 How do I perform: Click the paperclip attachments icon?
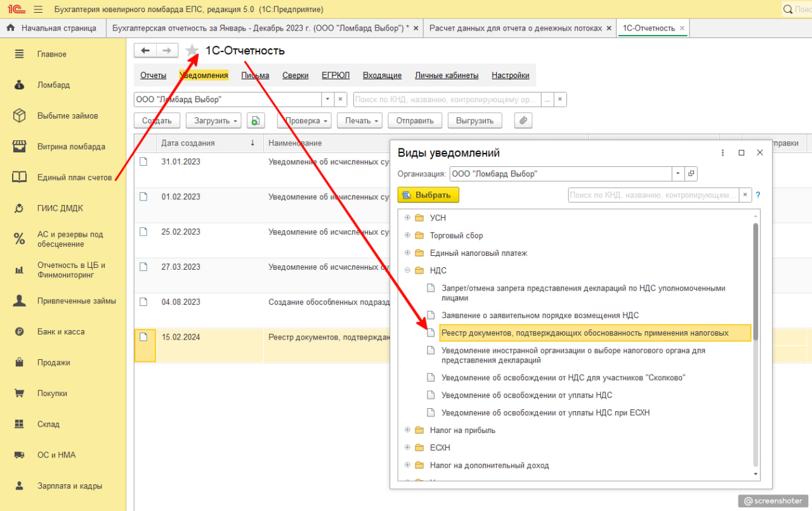[523, 121]
